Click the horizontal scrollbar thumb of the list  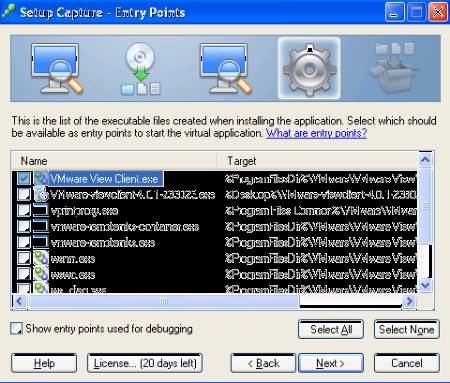click(x=163, y=301)
